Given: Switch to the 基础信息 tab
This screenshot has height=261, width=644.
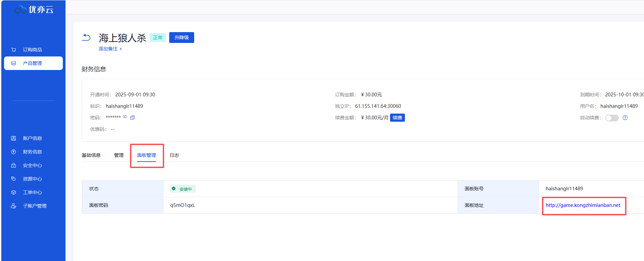Looking at the screenshot, I should click(91, 155).
